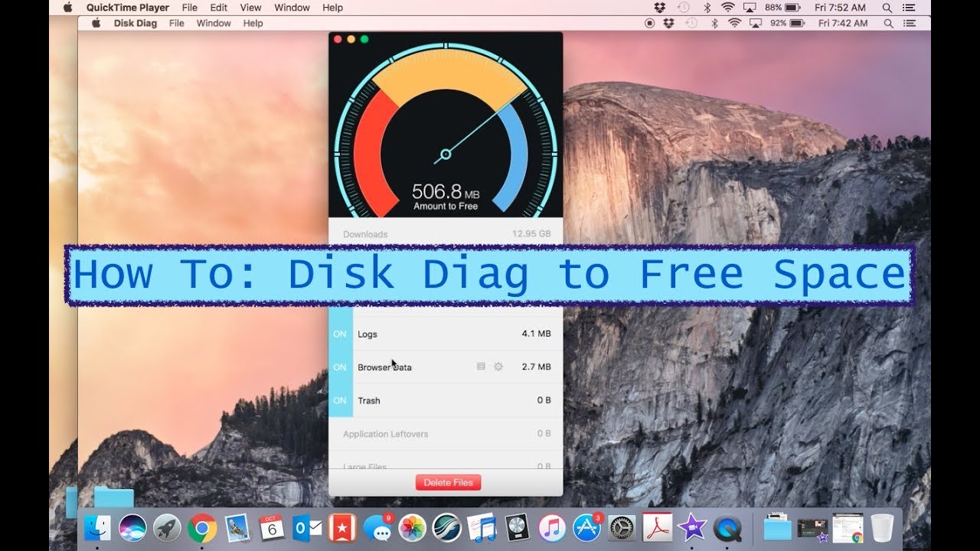Image resolution: width=980 pixels, height=551 pixels.
Task: Open the Disk Diag application menu
Action: (136, 23)
